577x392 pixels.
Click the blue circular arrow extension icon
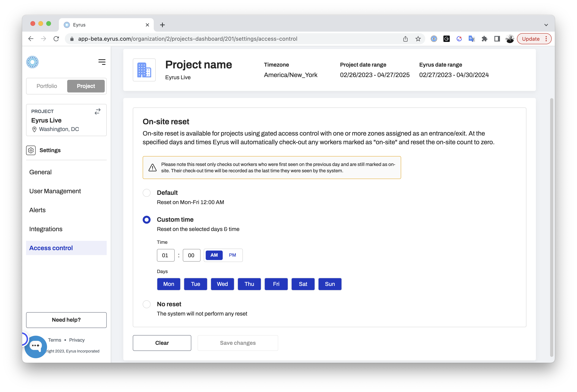(459, 39)
